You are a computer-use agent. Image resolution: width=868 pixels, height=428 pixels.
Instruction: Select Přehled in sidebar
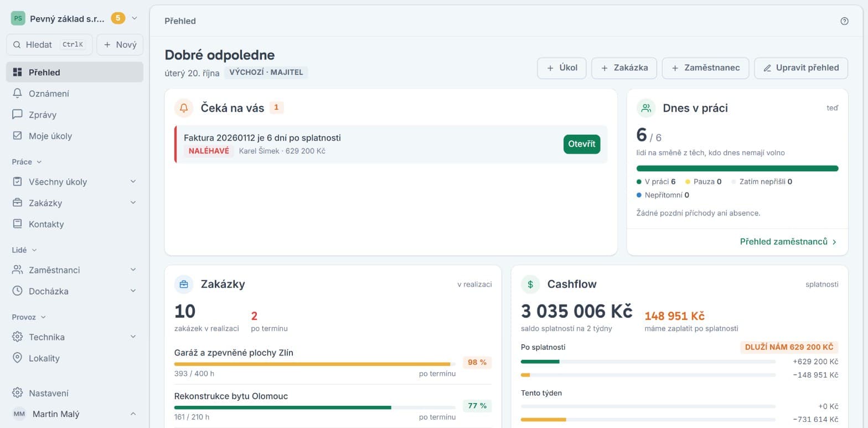[x=75, y=72]
